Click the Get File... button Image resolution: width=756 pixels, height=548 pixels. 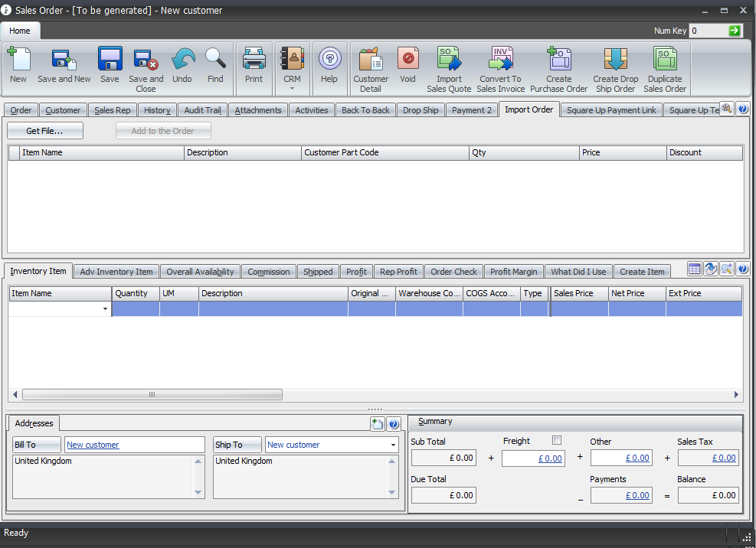point(44,131)
